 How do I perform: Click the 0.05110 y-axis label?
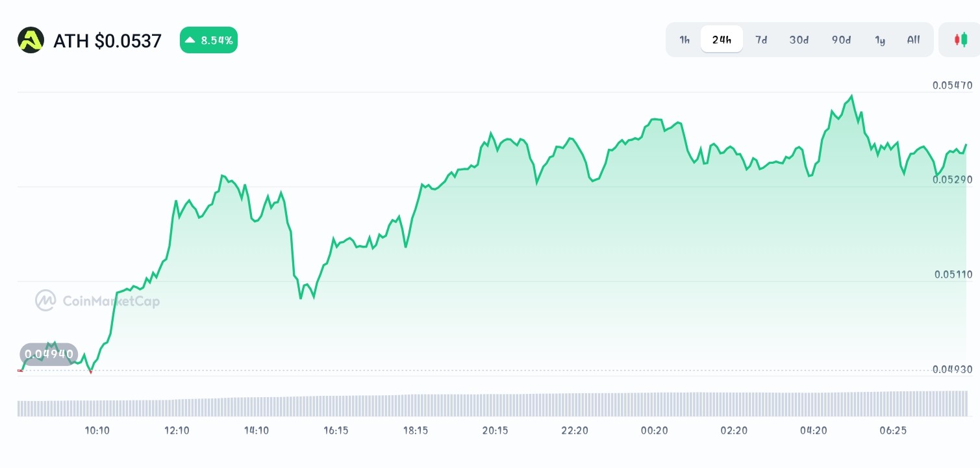click(953, 274)
